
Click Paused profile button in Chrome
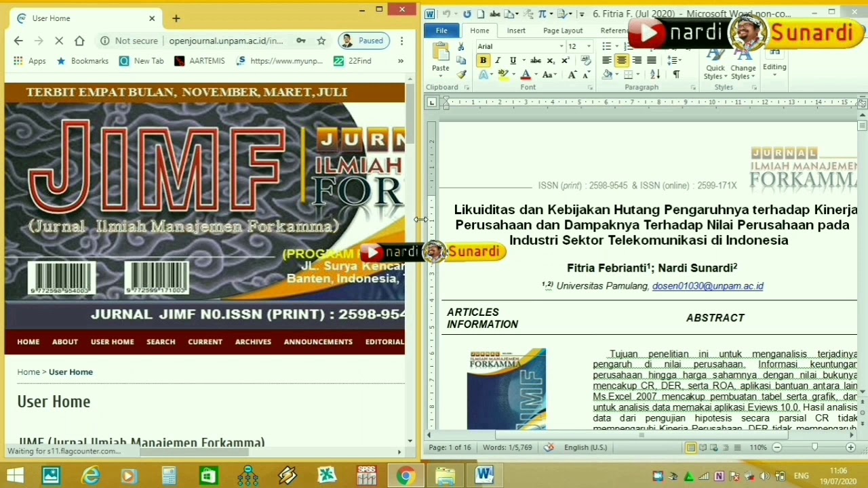[364, 41]
